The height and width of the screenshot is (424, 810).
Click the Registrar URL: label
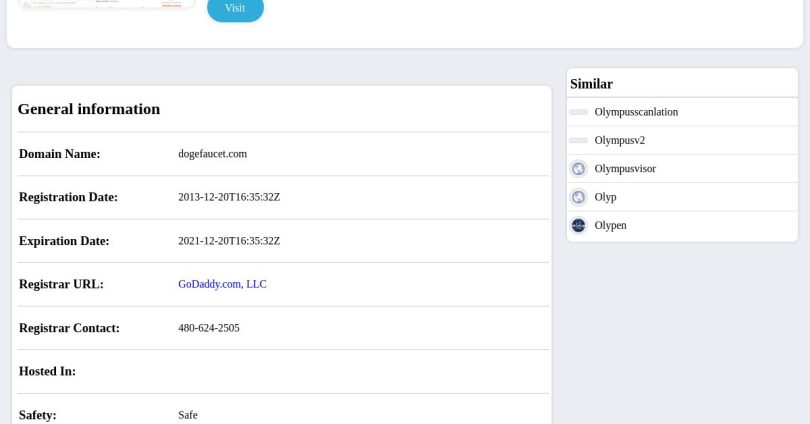pyautogui.click(x=61, y=284)
